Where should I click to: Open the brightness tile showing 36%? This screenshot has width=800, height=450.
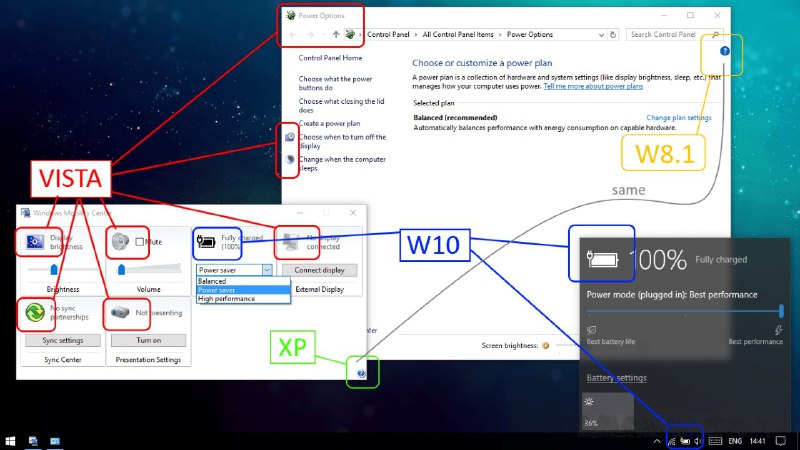click(x=608, y=412)
